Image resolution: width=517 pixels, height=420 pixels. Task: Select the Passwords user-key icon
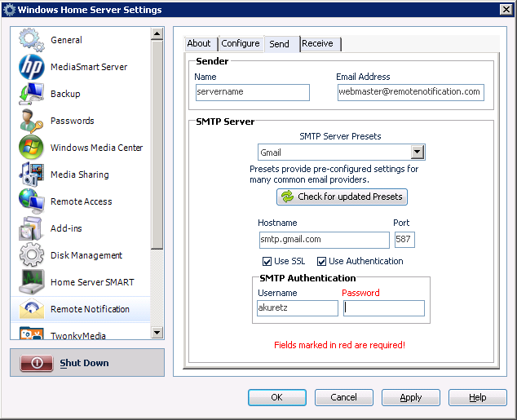tap(31, 121)
